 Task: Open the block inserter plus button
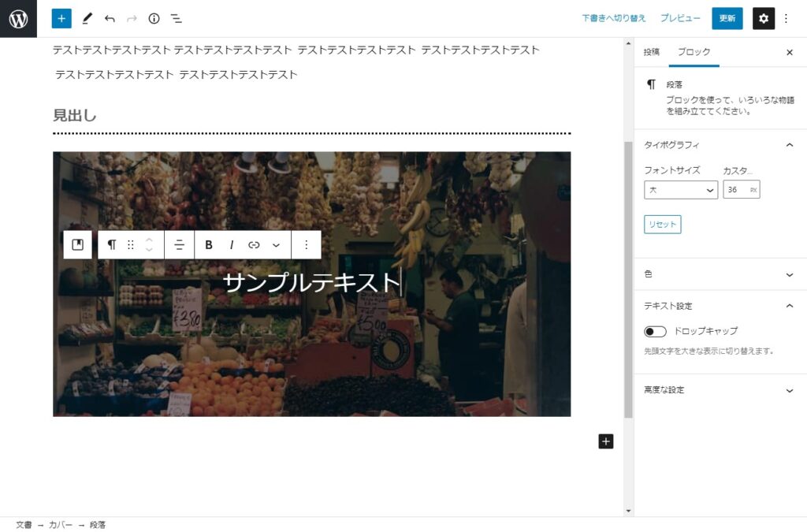pyautogui.click(x=61, y=18)
